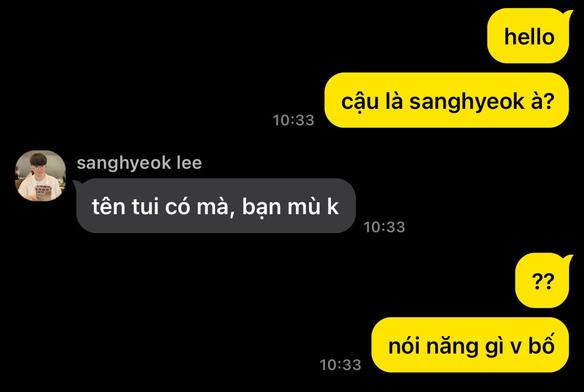This screenshot has width=584, height=392.
Task: Click the word 'cậu' in the yellow message
Action: click(360, 102)
